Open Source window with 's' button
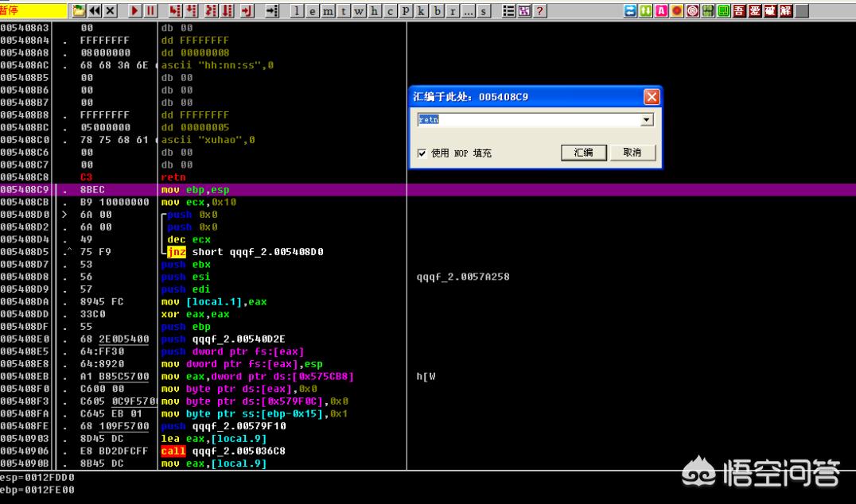Viewport: 856px width, 504px height. 484,11
